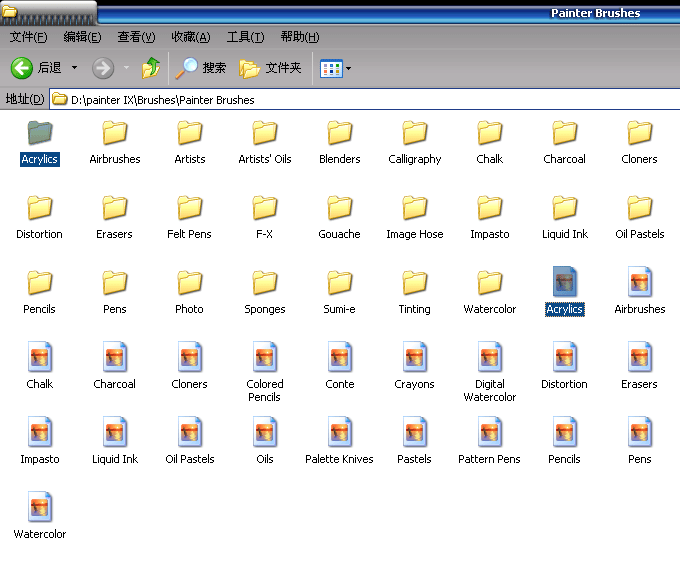Image resolution: width=680 pixels, height=582 pixels.
Task: Open the Back history dropdown arrow
Action: 75,68
